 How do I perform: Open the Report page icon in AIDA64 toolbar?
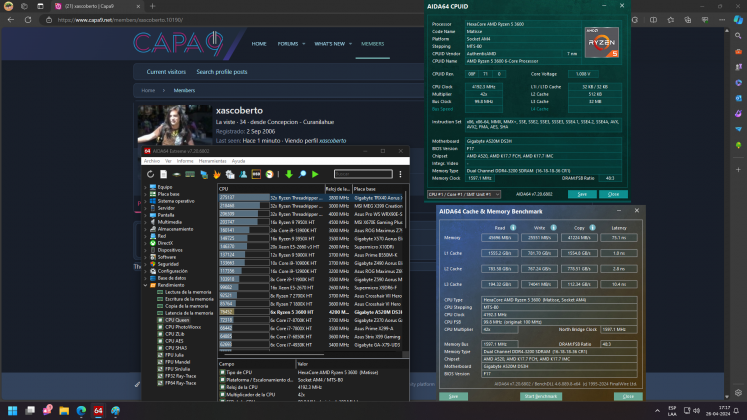point(163,174)
